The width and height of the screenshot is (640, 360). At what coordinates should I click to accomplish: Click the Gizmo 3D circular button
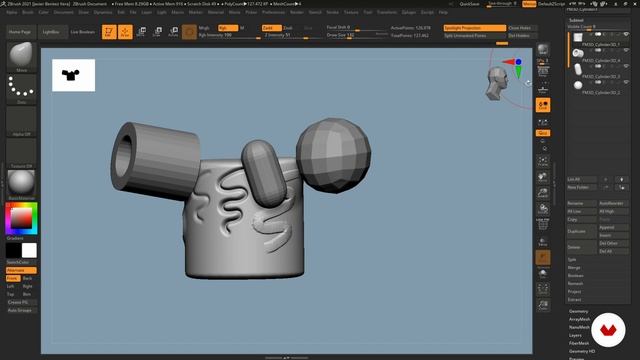point(189,32)
